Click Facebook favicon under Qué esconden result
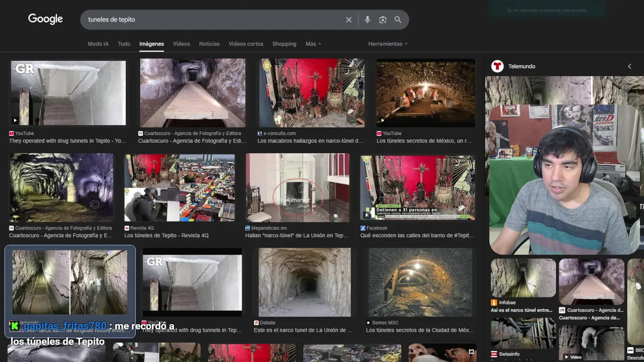The height and width of the screenshot is (362, 644). (363, 228)
